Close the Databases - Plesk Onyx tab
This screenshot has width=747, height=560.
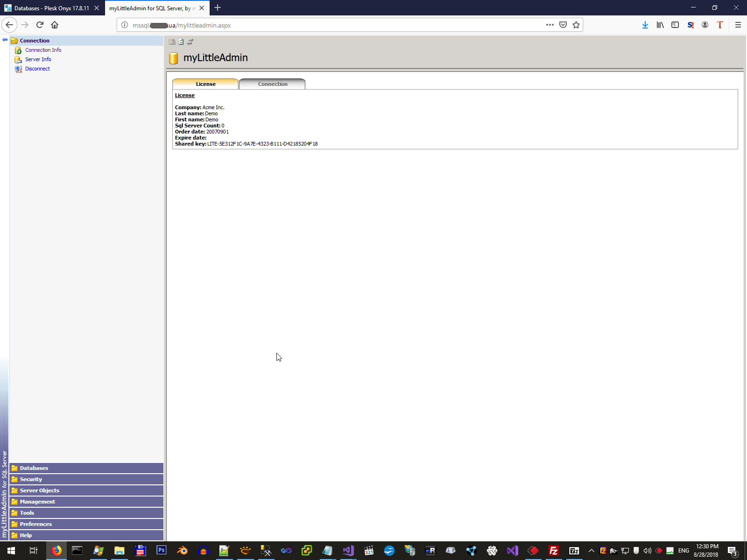(97, 8)
